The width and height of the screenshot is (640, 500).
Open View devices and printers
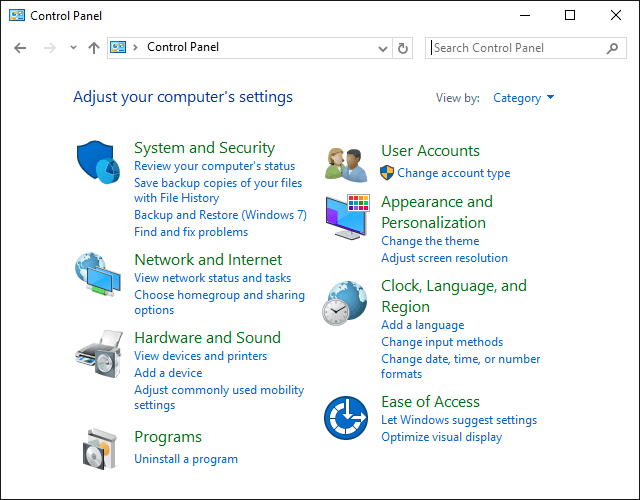click(x=200, y=356)
